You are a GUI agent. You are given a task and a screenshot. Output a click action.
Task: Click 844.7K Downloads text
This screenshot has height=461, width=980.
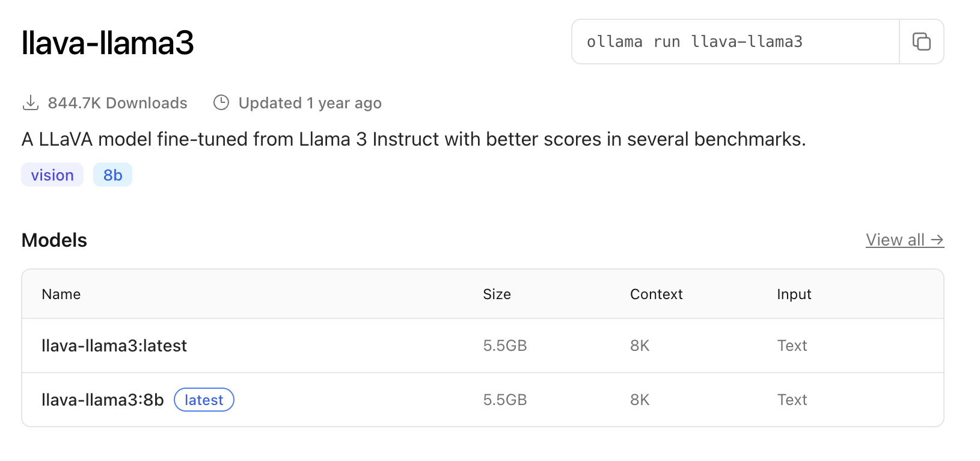point(117,103)
